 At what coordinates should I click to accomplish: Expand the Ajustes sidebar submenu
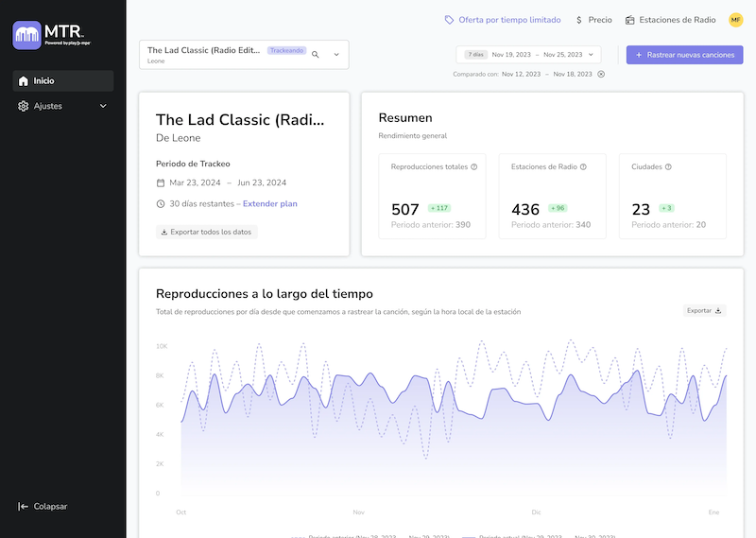[103, 106]
